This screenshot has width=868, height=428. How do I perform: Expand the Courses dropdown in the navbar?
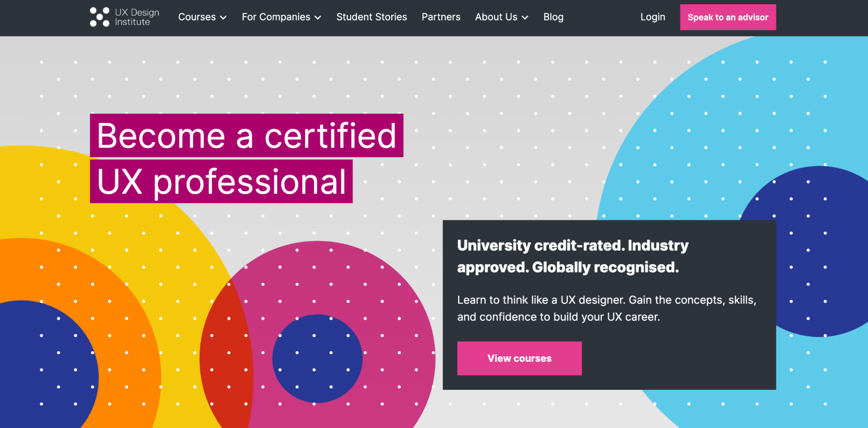click(202, 17)
